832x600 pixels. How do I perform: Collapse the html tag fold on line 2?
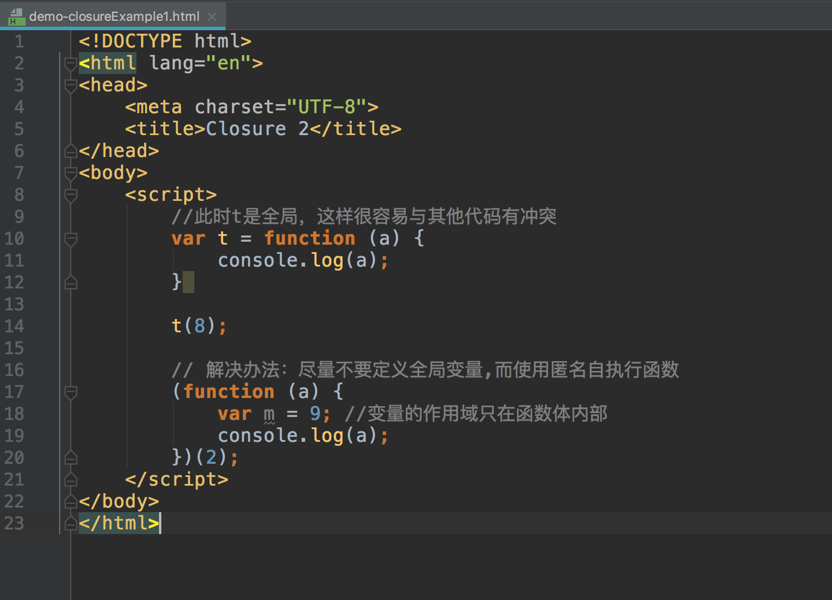tap(71, 64)
